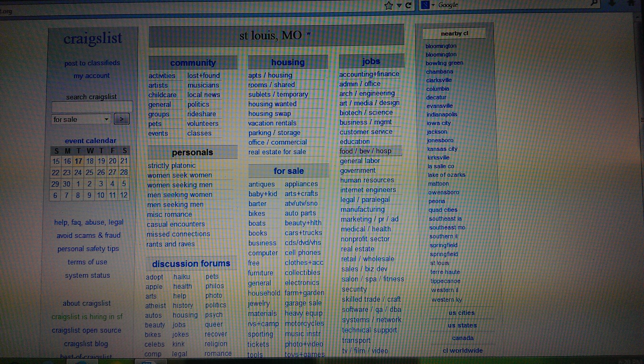Bookmark this page with the star icon
The width and height of the screenshot is (644, 364).
pos(388,6)
